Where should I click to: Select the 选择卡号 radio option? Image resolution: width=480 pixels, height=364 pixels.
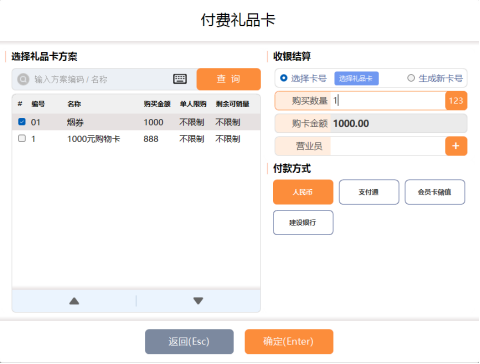tap(284, 78)
